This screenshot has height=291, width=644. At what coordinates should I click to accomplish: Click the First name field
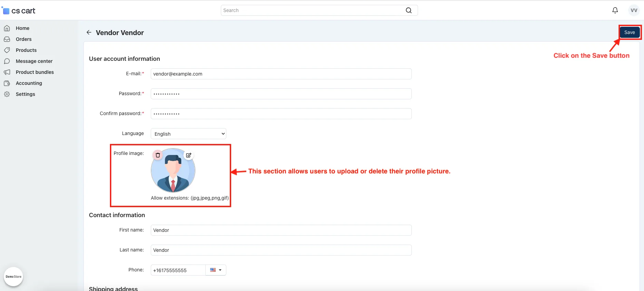281,230
